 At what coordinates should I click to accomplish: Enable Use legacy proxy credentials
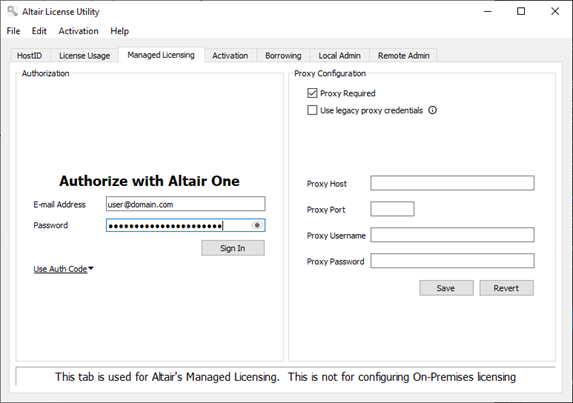click(312, 110)
